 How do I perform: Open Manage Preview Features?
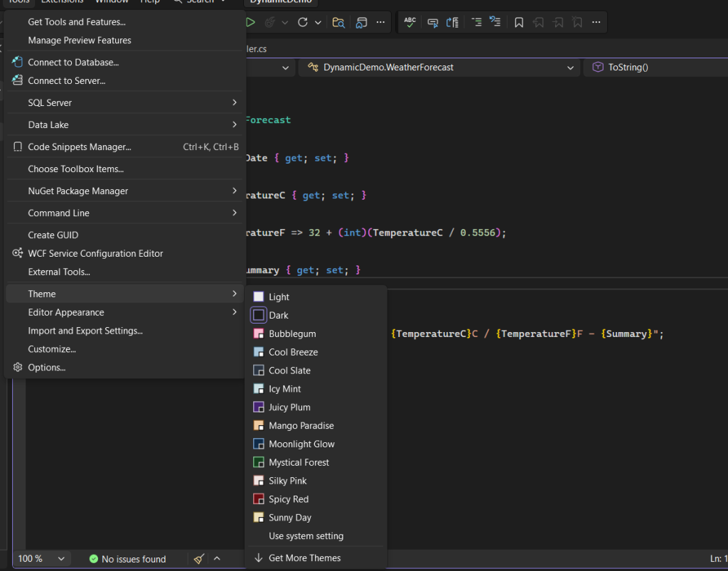click(124, 41)
